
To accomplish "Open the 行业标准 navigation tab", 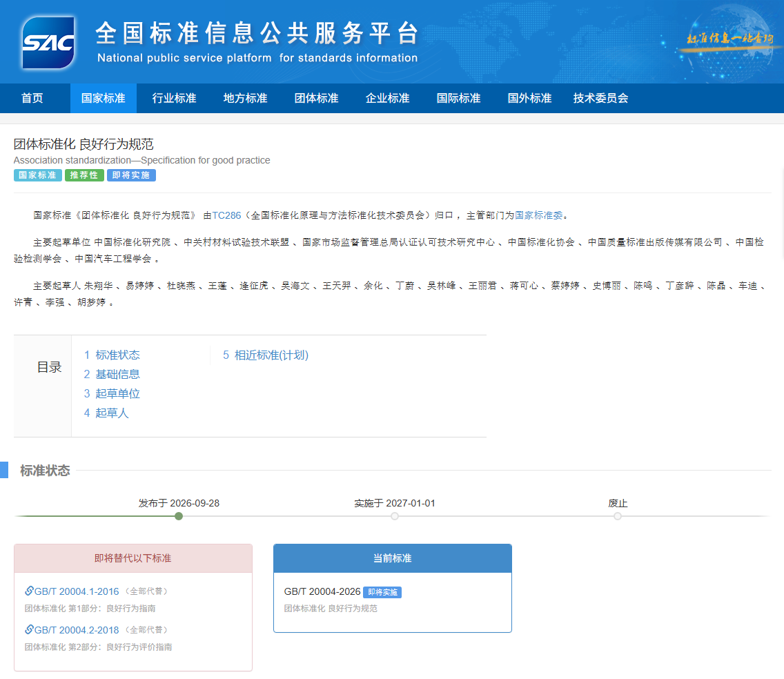I will pos(174,98).
